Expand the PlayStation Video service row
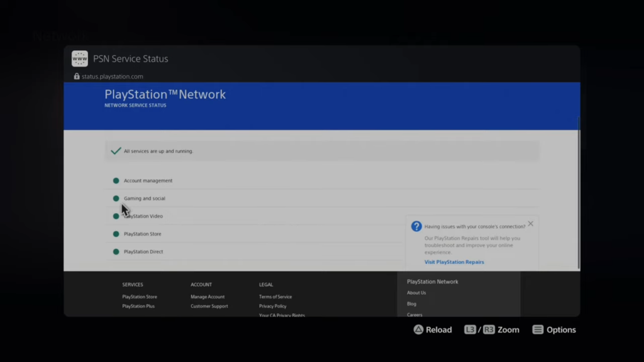644x362 pixels. point(322,216)
